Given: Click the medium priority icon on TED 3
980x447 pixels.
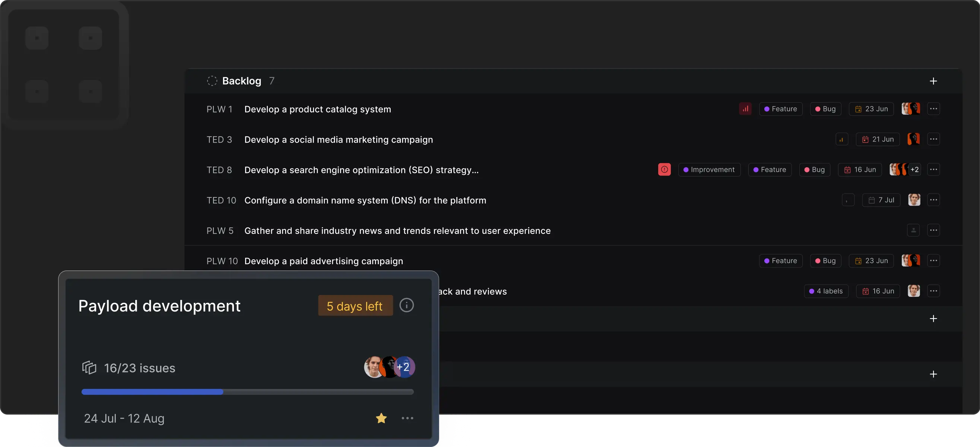Looking at the screenshot, I should [x=841, y=139].
